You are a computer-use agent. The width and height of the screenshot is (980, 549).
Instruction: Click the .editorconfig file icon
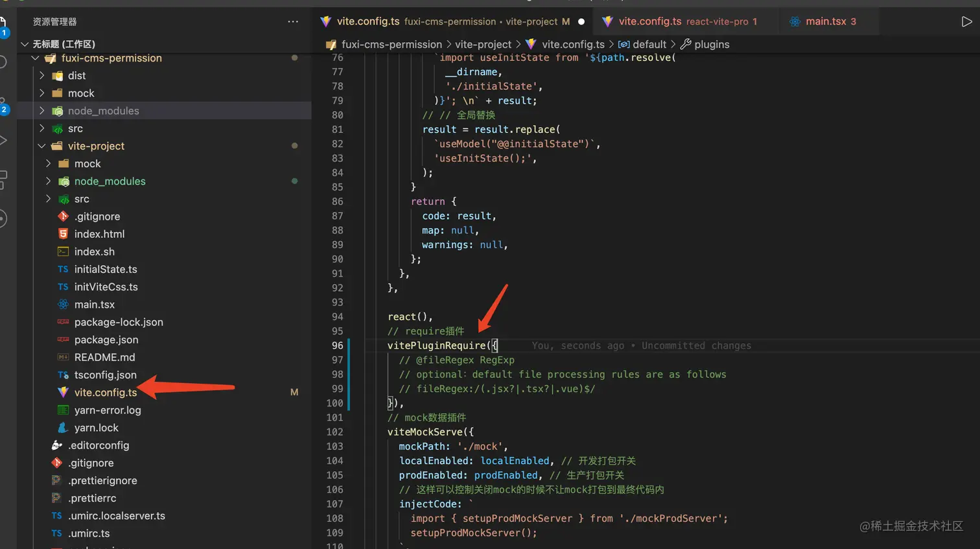point(56,445)
